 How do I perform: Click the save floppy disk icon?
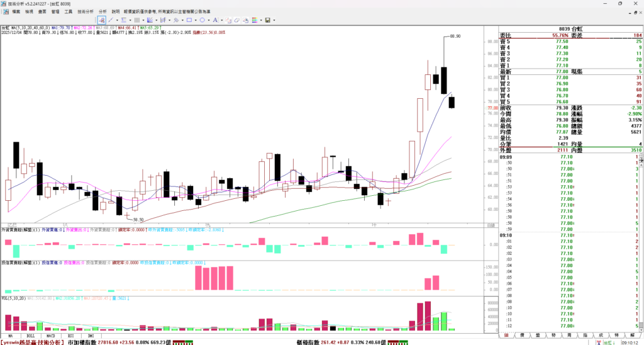click(267, 20)
